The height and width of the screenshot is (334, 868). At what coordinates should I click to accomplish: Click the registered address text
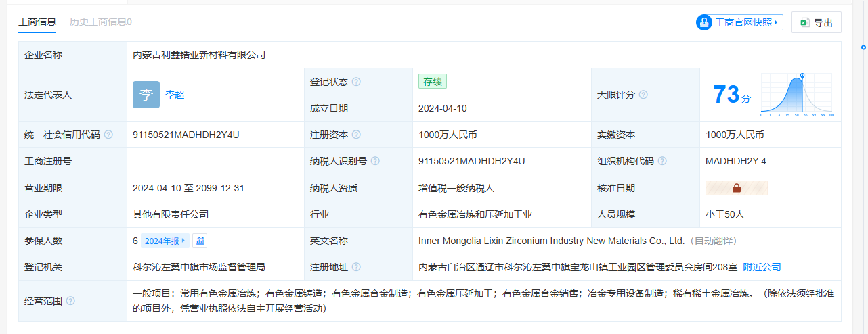tap(578, 267)
